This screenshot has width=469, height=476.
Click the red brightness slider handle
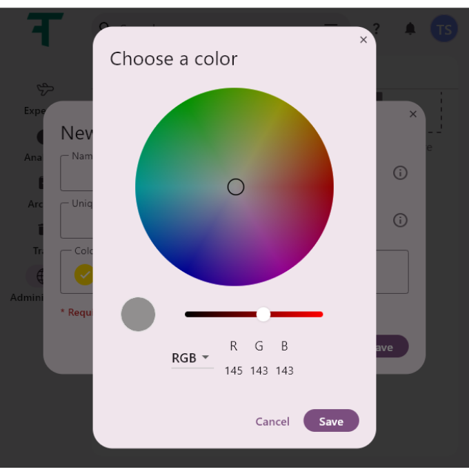point(263,314)
